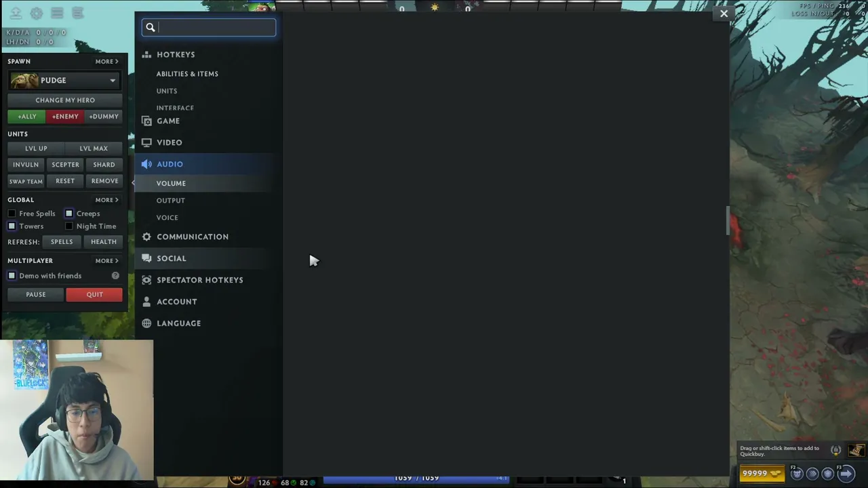This screenshot has height=488, width=868.
Task: Click the Communication gear icon
Action: [146, 237]
